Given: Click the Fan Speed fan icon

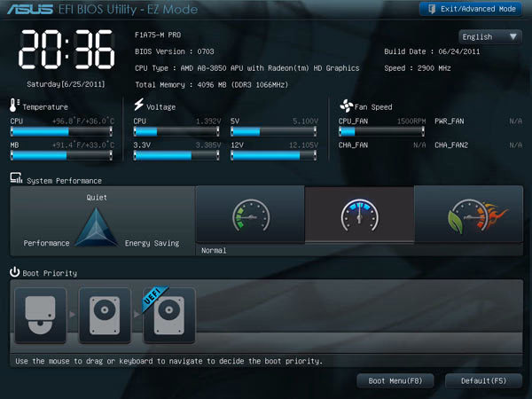Looking at the screenshot, I should [x=347, y=106].
